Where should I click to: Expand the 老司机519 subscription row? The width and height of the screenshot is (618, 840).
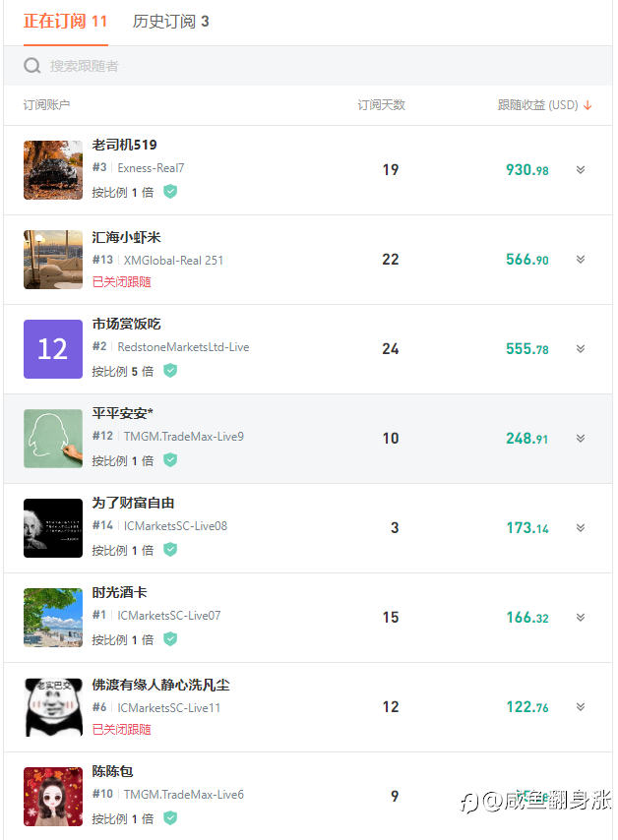tap(581, 170)
